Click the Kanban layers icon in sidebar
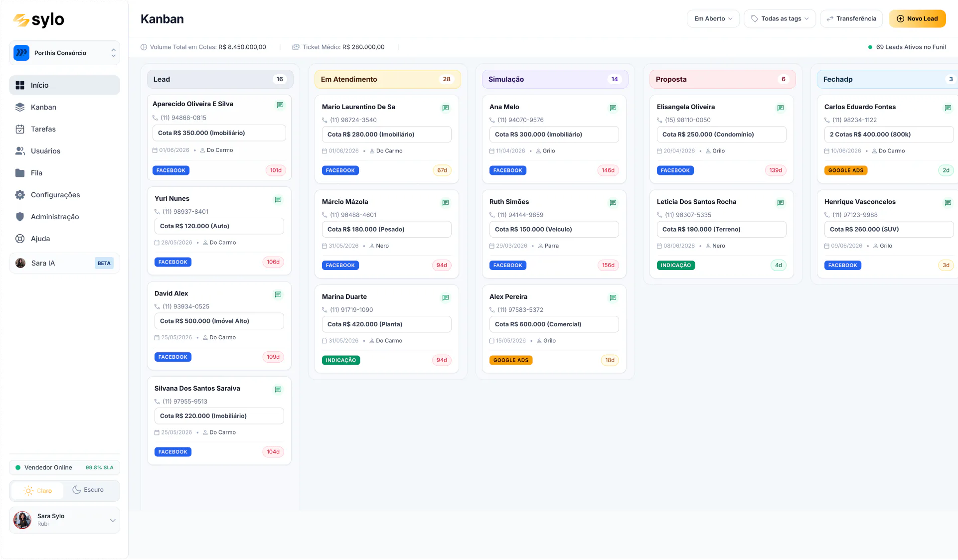This screenshot has height=560, width=958. (20, 107)
